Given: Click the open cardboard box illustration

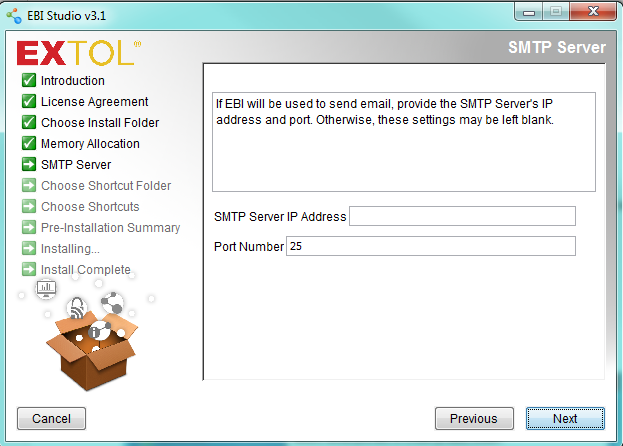Looking at the screenshot, I should 92,351.
